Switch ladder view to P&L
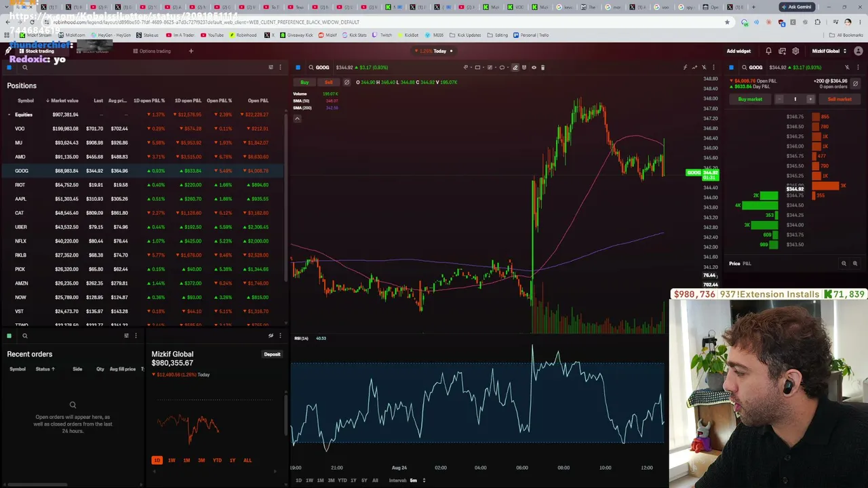Image resolution: width=868 pixels, height=488 pixels. tap(747, 263)
